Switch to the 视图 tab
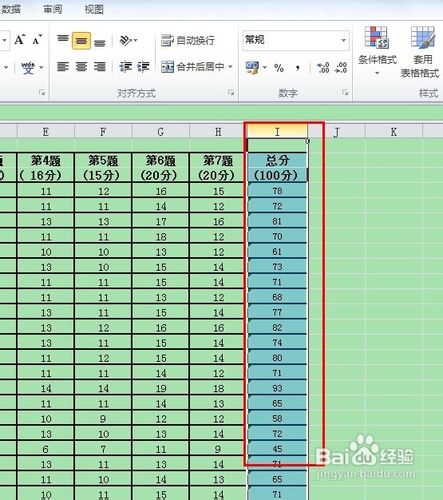Screen dimensions: 443x500 click(94, 9)
